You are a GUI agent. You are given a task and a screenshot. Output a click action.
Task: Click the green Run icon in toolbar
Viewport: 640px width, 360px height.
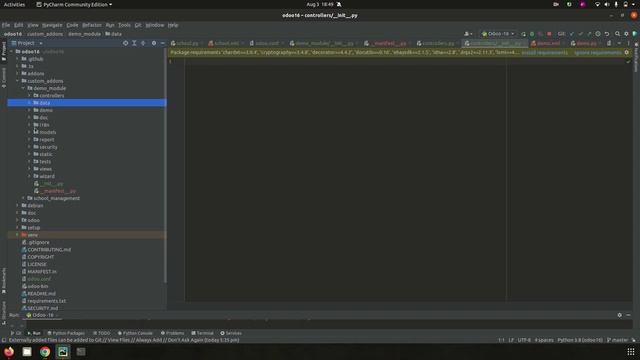[x=523, y=34]
